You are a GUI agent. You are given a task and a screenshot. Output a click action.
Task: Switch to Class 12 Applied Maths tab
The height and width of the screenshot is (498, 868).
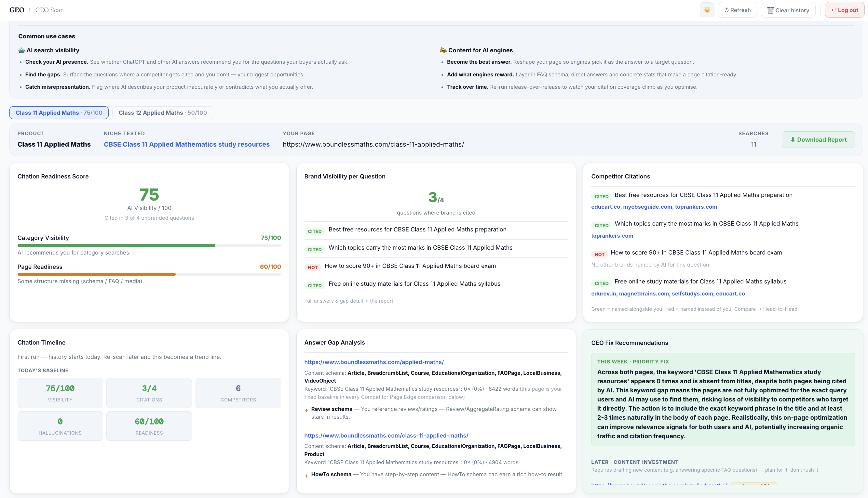163,112
